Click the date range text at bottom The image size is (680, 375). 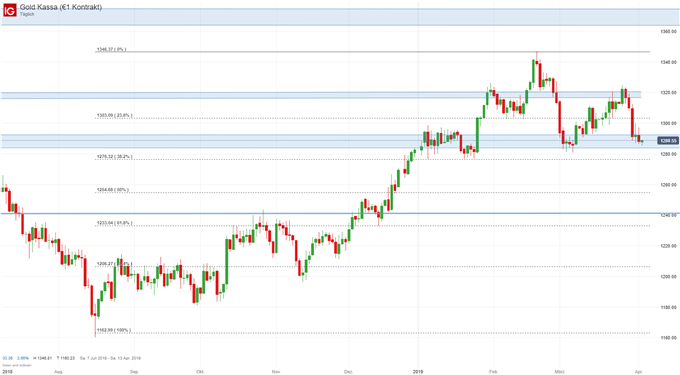coord(110,358)
